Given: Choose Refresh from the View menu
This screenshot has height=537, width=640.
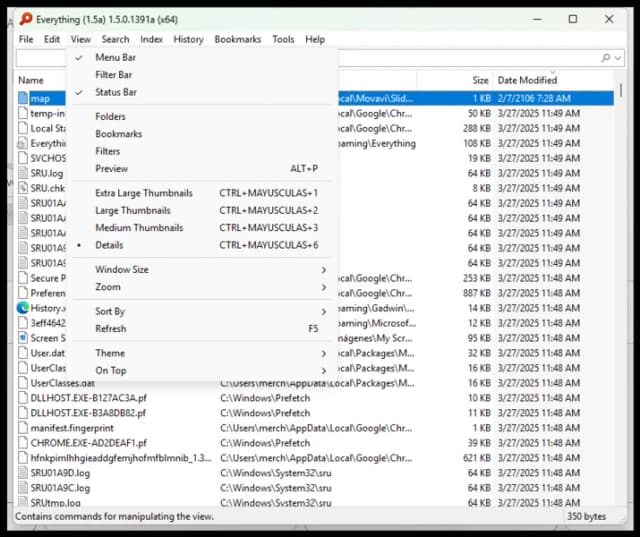Looking at the screenshot, I should [201, 329].
